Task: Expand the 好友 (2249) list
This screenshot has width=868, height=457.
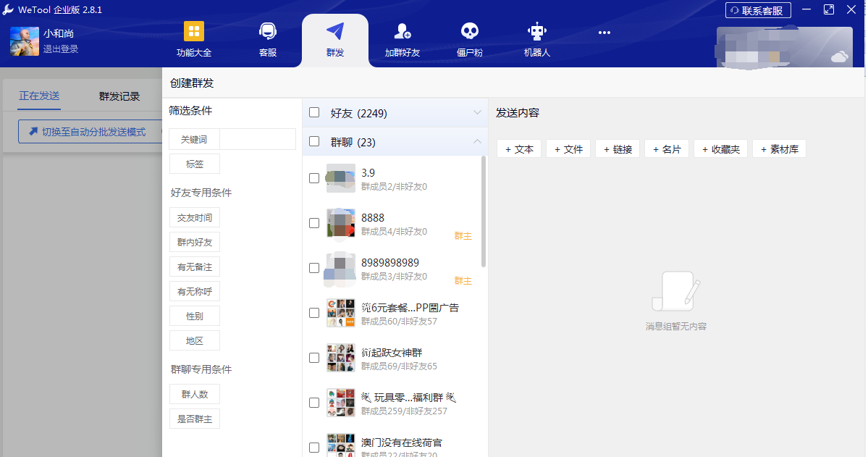Action: pyautogui.click(x=477, y=113)
